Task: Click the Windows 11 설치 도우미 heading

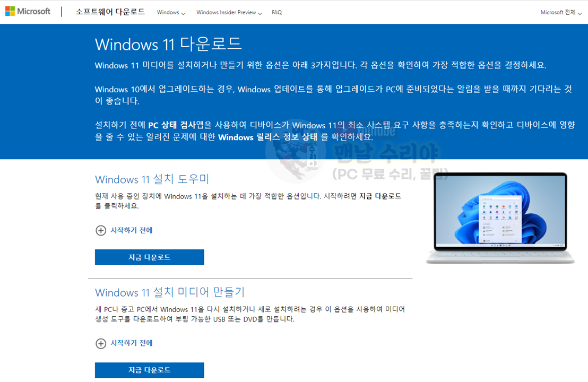Action: point(152,179)
